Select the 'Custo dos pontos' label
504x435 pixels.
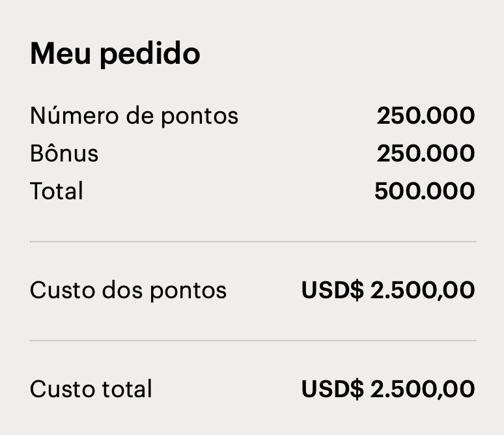pos(128,290)
